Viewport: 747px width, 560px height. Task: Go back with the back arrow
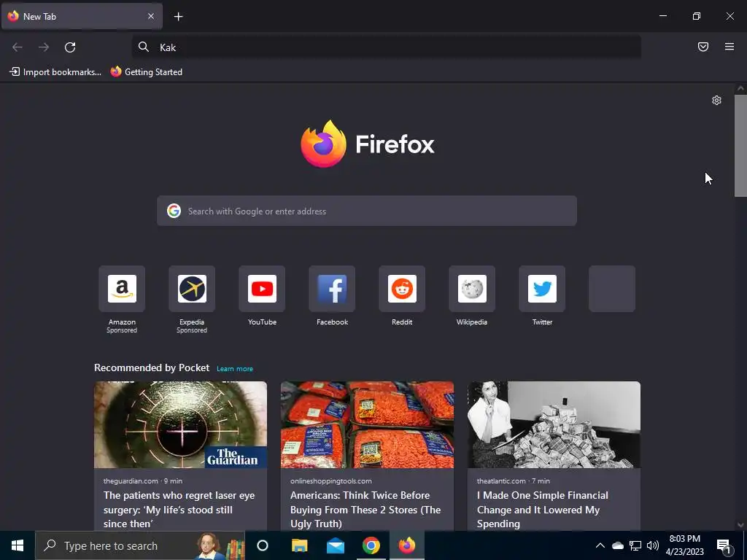[18, 47]
